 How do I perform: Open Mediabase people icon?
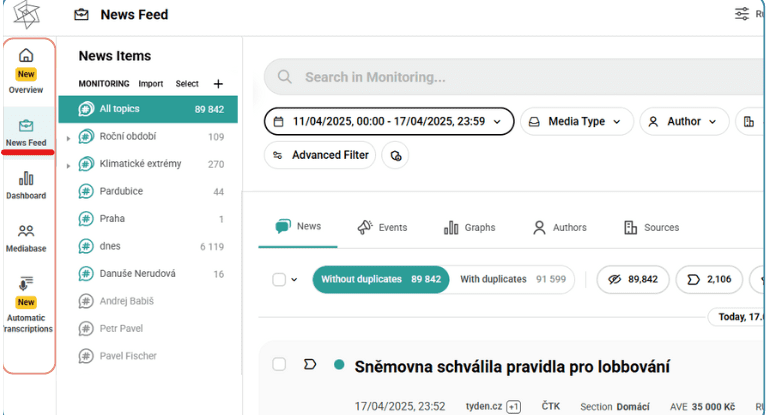[x=26, y=232]
